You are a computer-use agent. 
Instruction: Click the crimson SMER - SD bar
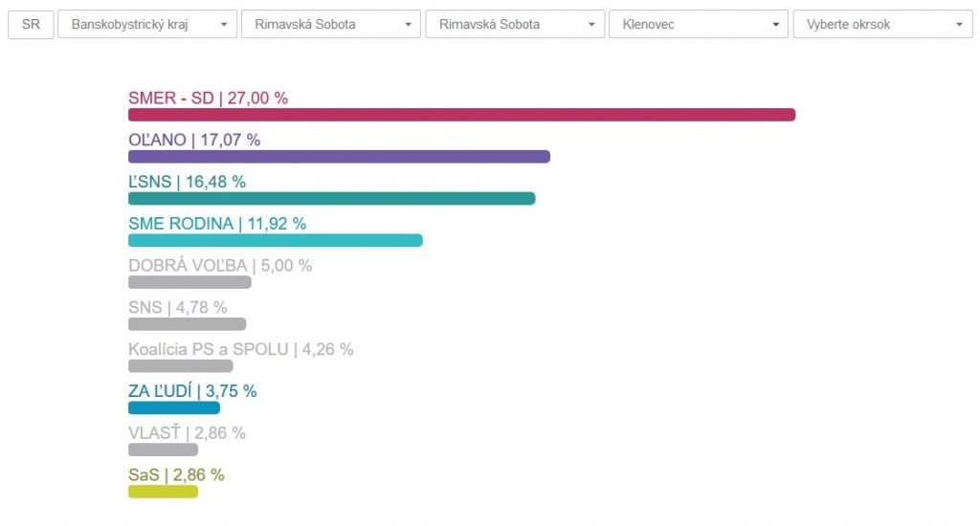461,115
